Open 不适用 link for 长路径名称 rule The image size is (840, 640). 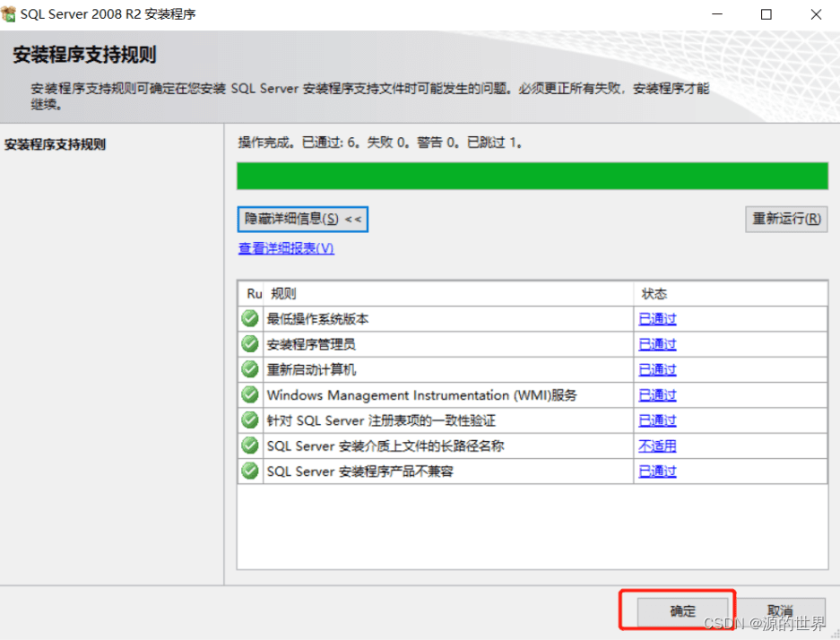coord(657,446)
